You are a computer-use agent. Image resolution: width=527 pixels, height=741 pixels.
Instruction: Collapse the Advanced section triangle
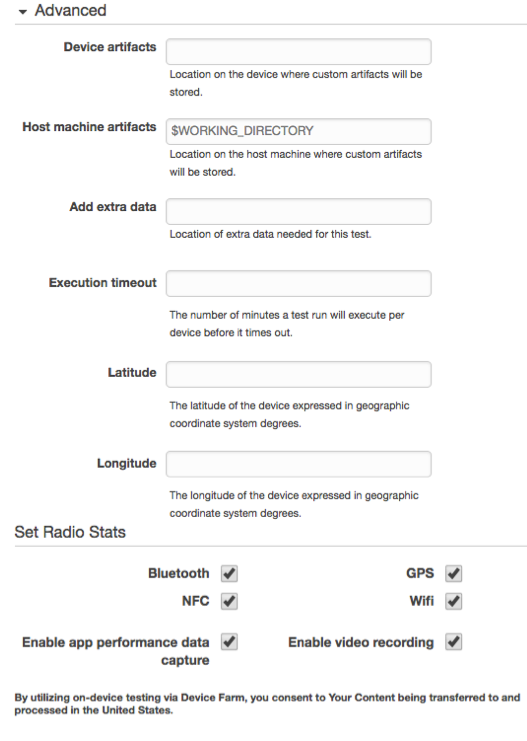click(x=22, y=12)
